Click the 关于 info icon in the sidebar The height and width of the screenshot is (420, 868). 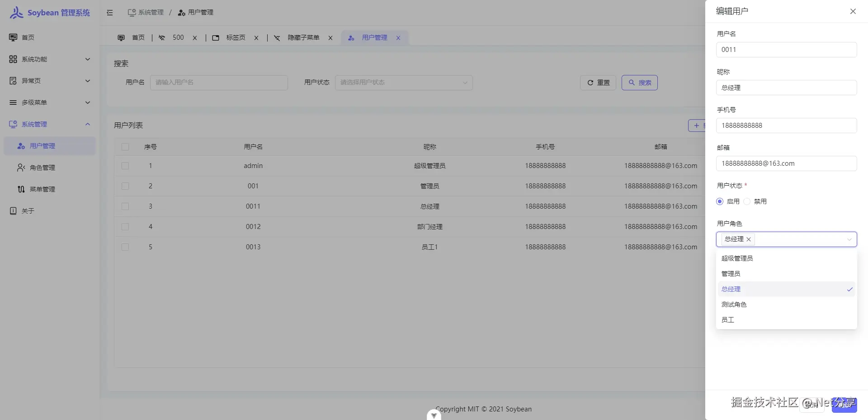click(13, 211)
